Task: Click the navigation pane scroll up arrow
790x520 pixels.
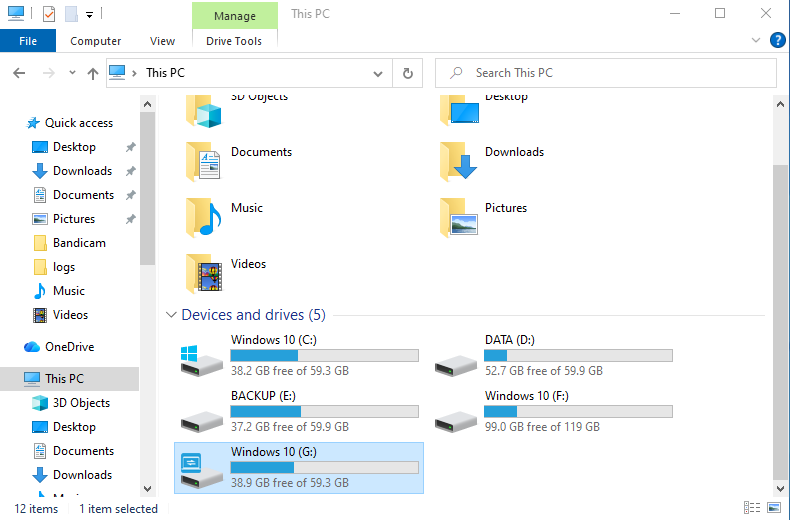Action: point(147,104)
